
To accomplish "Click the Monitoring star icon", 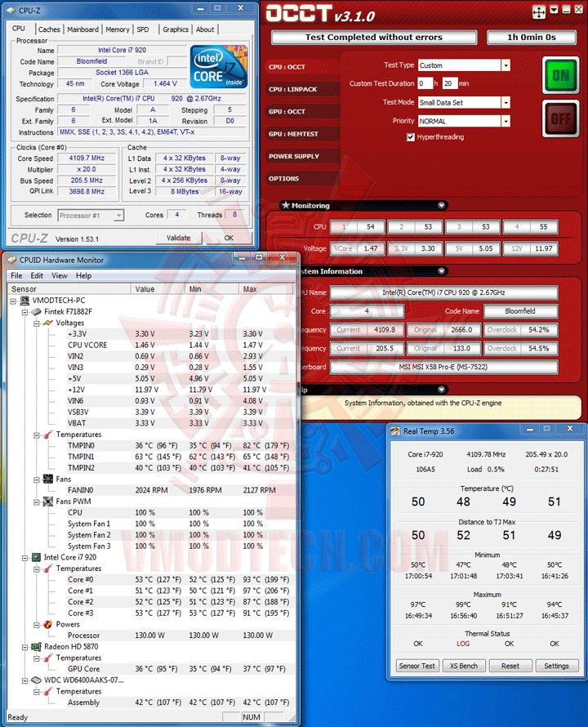I will [x=286, y=205].
